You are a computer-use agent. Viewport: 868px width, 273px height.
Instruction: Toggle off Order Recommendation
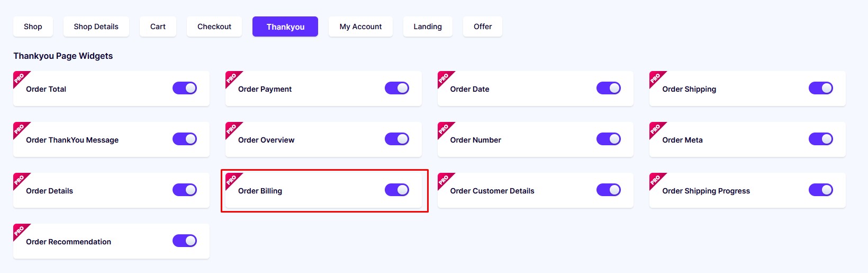[x=185, y=241]
